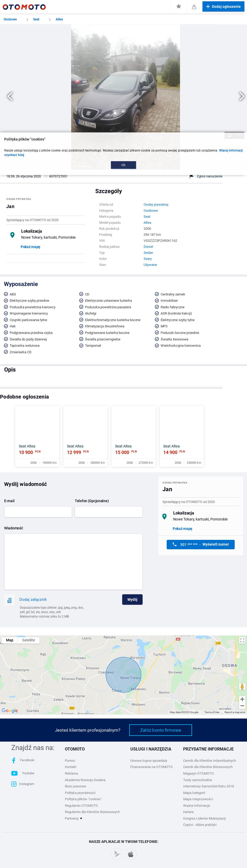
Task: Go to previous photo with left arrow
Action: [10, 96]
